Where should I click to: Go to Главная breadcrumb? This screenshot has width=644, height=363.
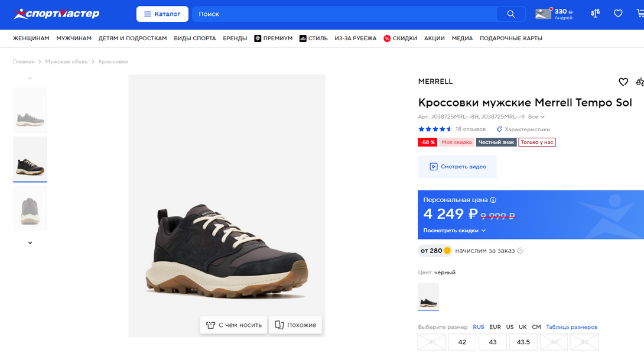click(24, 61)
